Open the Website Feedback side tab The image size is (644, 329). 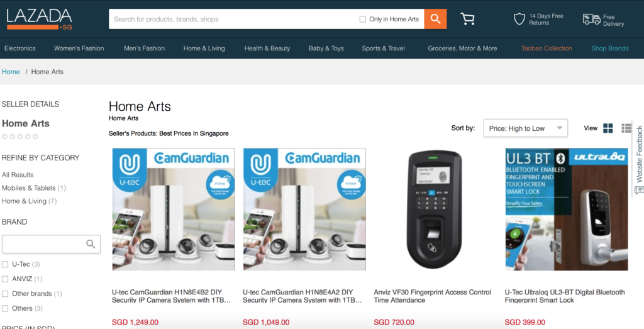point(639,158)
